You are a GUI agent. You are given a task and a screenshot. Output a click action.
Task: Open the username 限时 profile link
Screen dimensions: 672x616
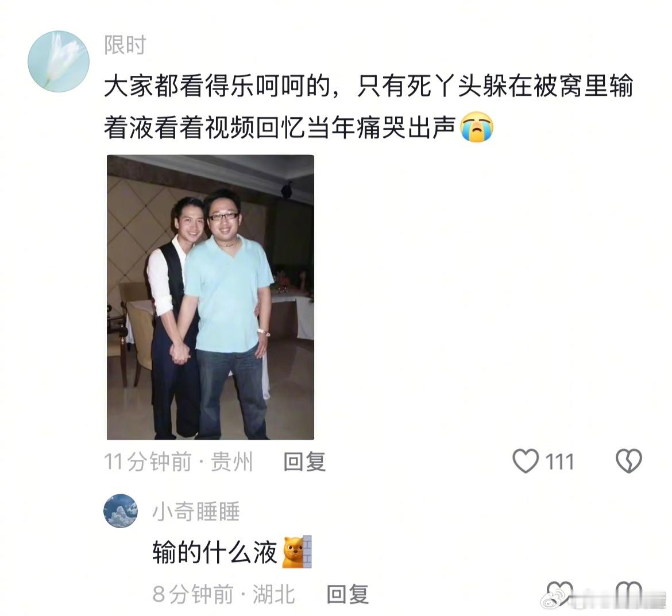(125, 45)
